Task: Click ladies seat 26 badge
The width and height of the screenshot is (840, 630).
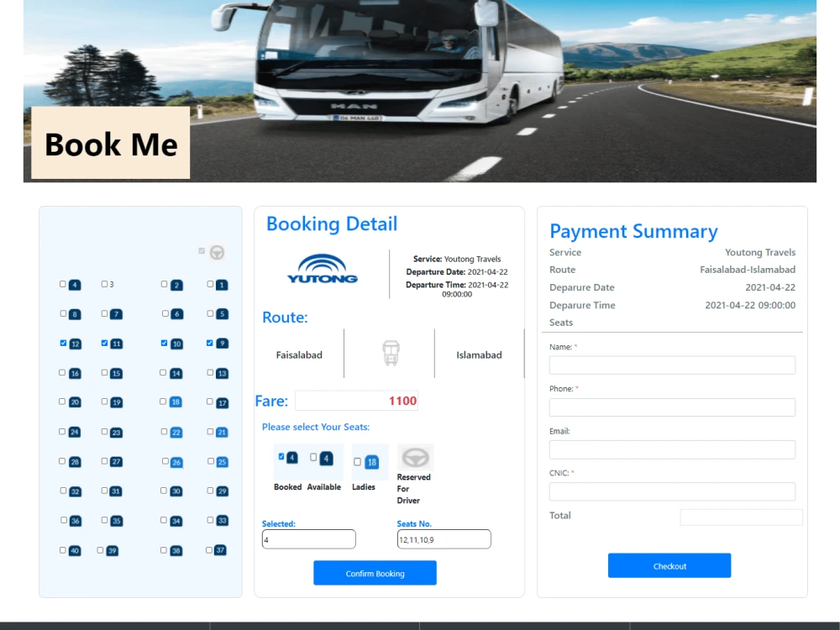Action: [x=176, y=462]
